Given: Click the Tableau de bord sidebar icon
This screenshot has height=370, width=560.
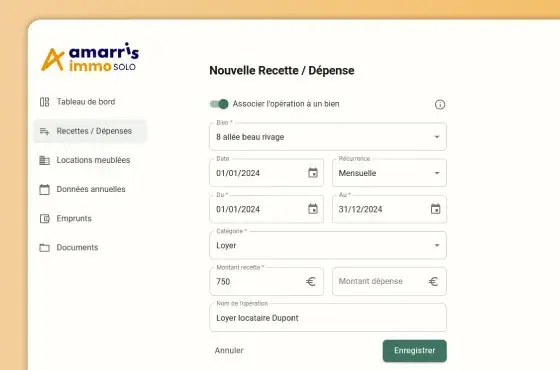Looking at the screenshot, I should (x=44, y=102).
